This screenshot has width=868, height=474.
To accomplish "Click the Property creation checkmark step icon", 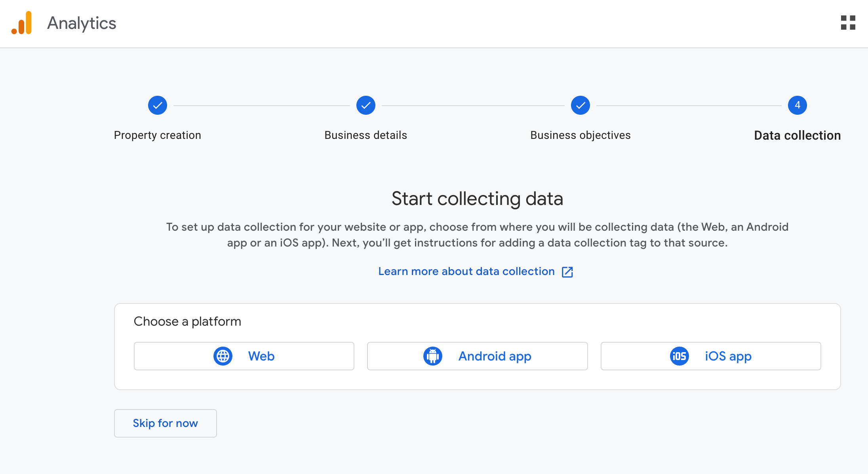I will tap(158, 105).
